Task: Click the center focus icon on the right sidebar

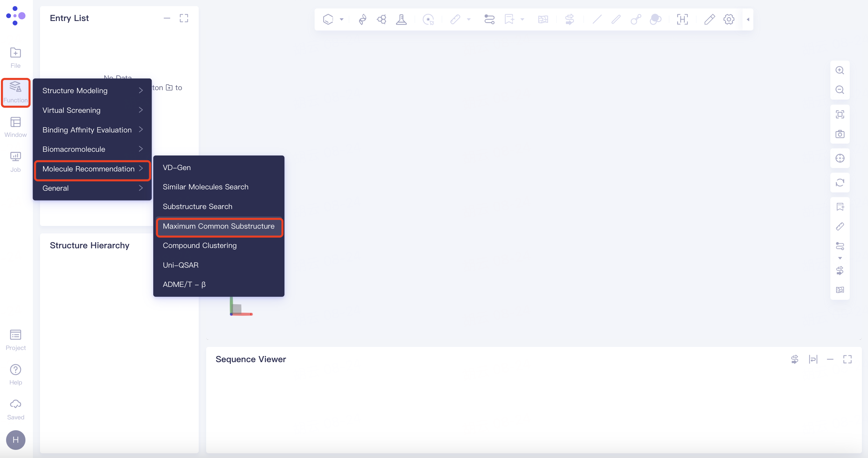Action: pyautogui.click(x=840, y=158)
